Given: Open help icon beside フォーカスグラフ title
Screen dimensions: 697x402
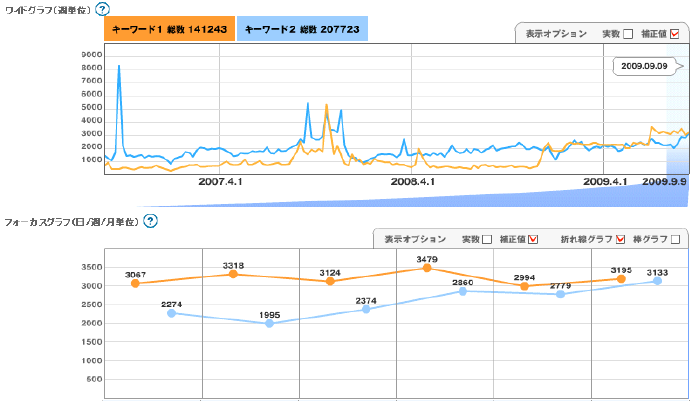Looking at the screenshot, I should click(149, 220).
